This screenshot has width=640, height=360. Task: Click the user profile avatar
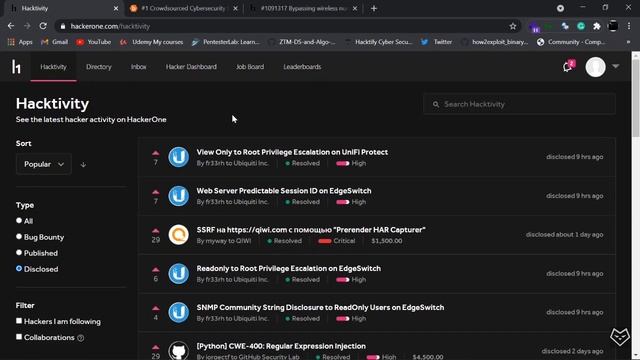tap(596, 67)
